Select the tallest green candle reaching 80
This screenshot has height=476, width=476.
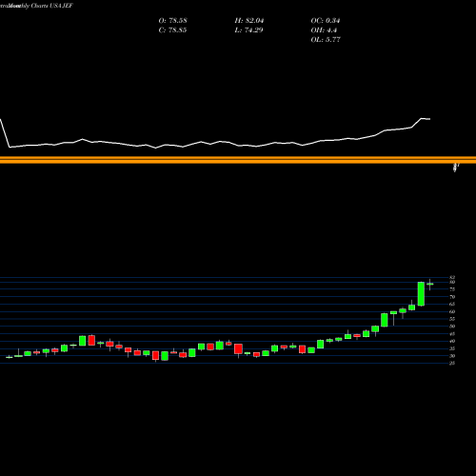click(421, 294)
